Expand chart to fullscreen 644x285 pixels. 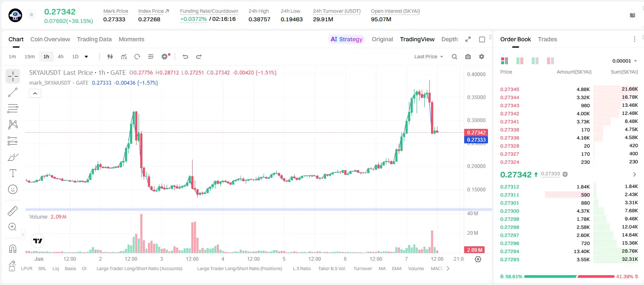[x=468, y=39]
